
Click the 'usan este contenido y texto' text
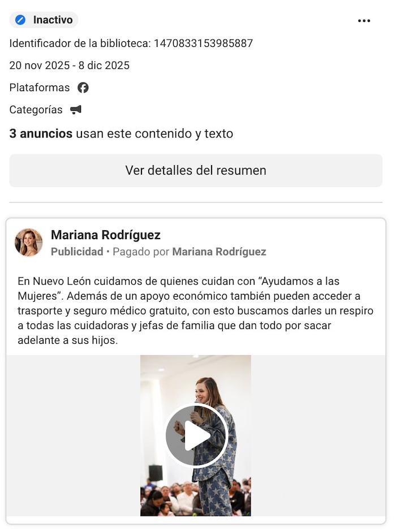(x=154, y=134)
